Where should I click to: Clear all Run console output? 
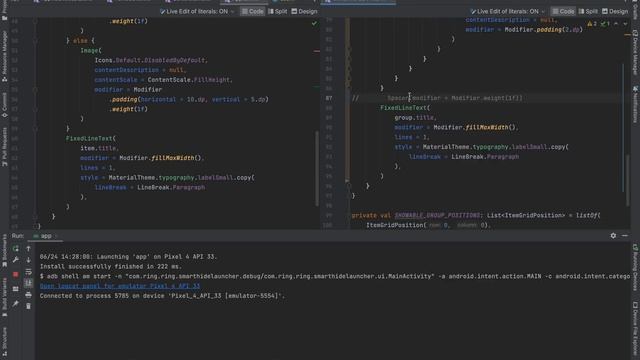[28, 306]
